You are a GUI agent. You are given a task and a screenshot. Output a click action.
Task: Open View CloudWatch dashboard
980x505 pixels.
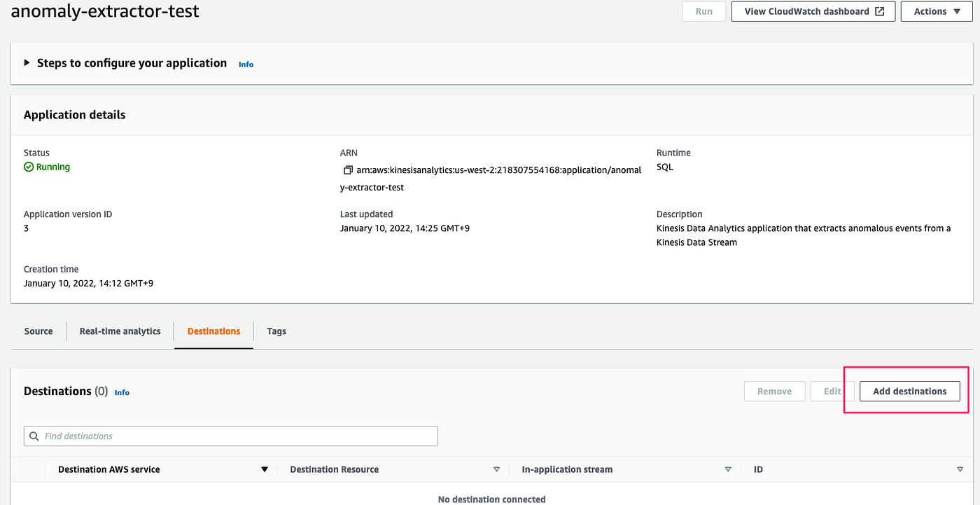tap(813, 11)
